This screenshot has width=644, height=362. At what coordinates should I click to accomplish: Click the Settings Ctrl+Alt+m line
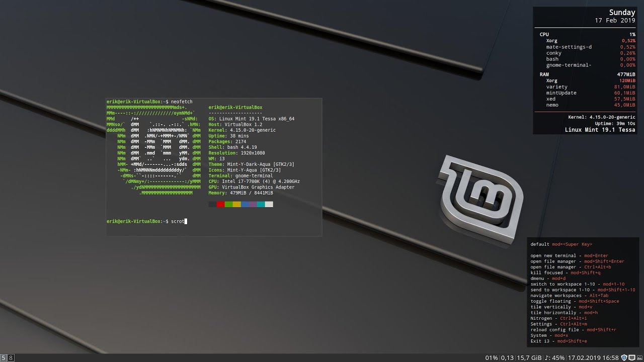pos(558,324)
